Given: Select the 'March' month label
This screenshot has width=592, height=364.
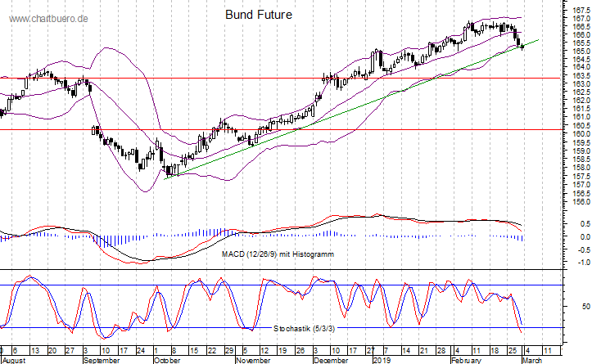Looking at the screenshot, I should pos(531,360).
